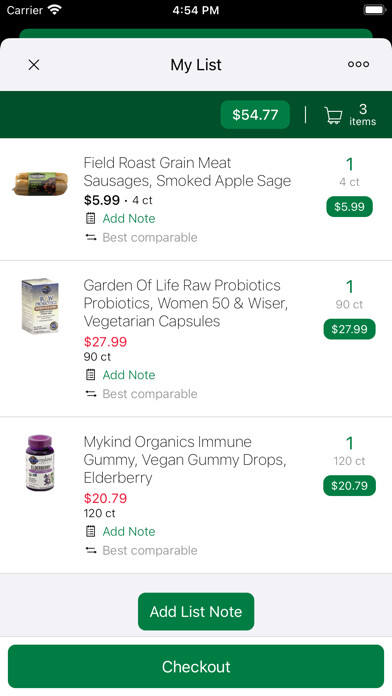This screenshot has height=696, width=392.
Task: Proceed to Checkout
Action: pos(196,667)
